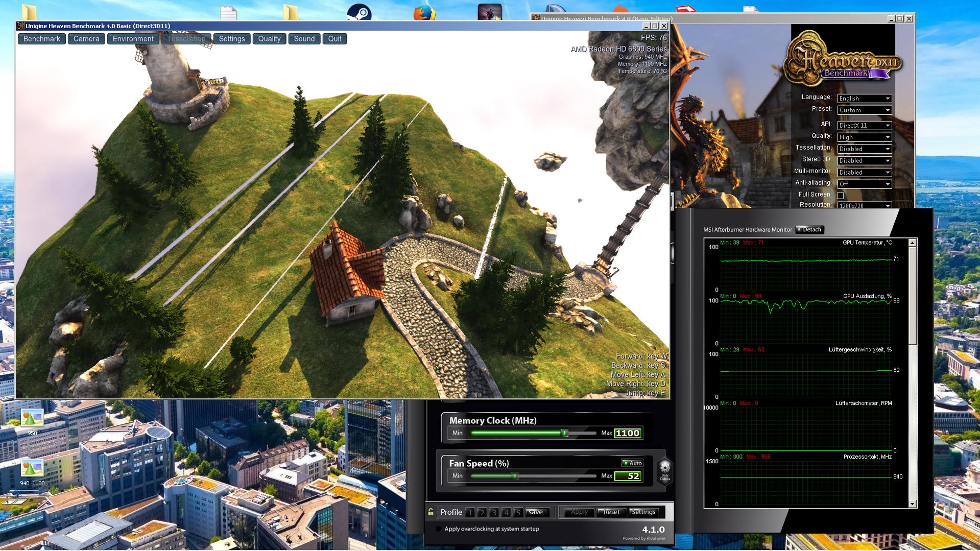Open the Multi-monitor dropdown
980x551 pixels.
point(864,172)
